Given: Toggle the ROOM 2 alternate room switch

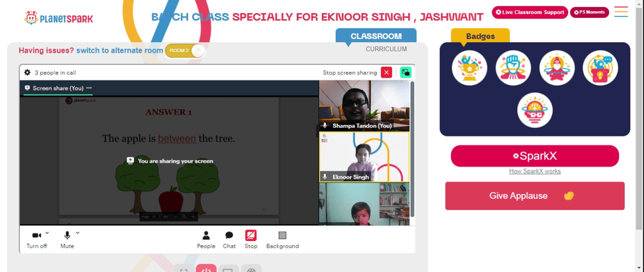Looking at the screenshot, I should 185,50.
